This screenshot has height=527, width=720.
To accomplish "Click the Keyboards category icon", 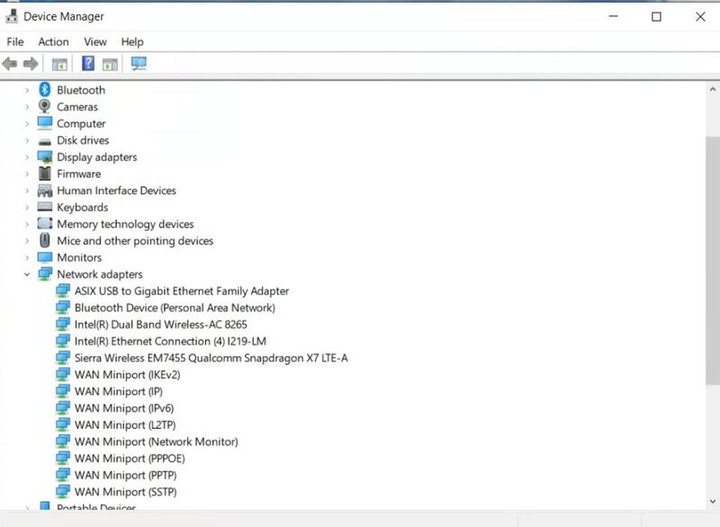I will (x=45, y=207).
